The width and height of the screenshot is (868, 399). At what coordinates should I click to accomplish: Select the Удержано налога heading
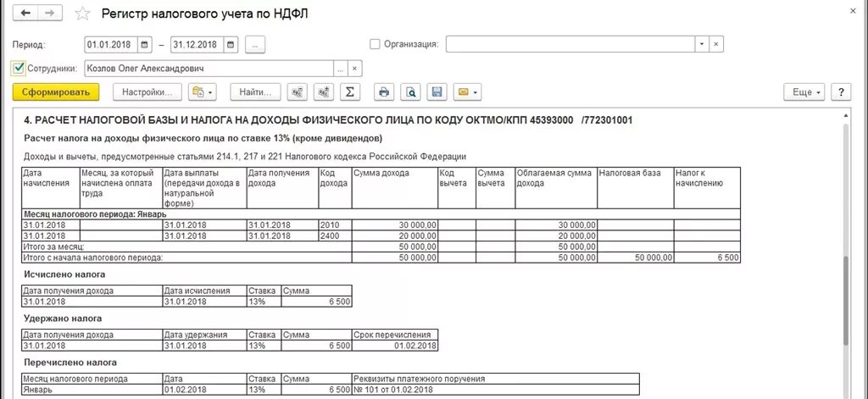(63, 319)
